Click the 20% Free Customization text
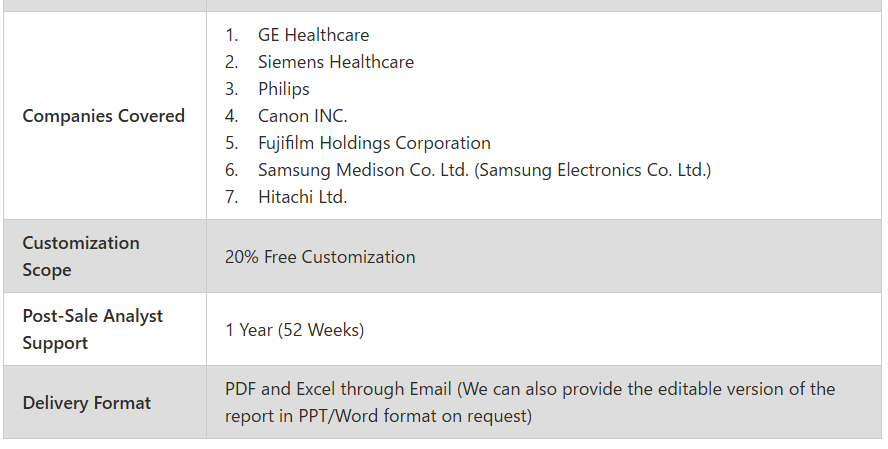Viewport: 888px width, 449px height. [x=320, y=257]
